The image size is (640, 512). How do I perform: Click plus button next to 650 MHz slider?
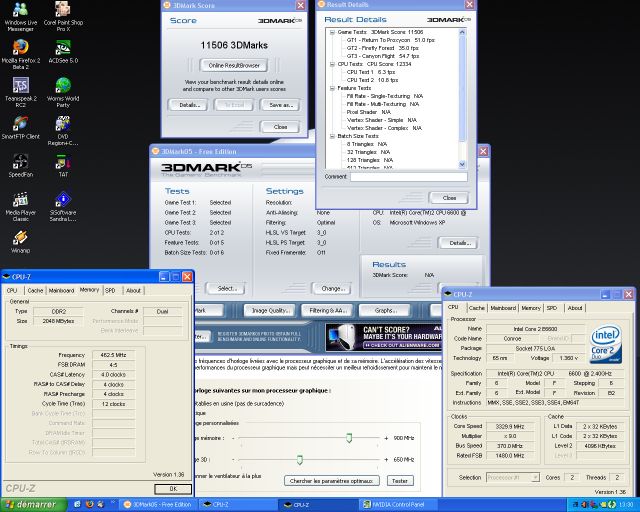pyautogui.click(x=386, y=460)
